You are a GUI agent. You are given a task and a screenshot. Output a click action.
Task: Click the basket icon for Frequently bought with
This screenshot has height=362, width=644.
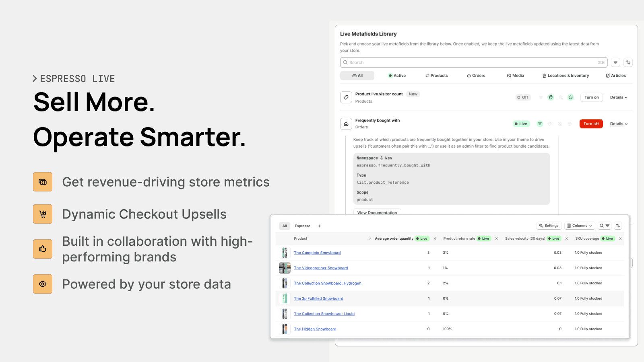point(346,124)
